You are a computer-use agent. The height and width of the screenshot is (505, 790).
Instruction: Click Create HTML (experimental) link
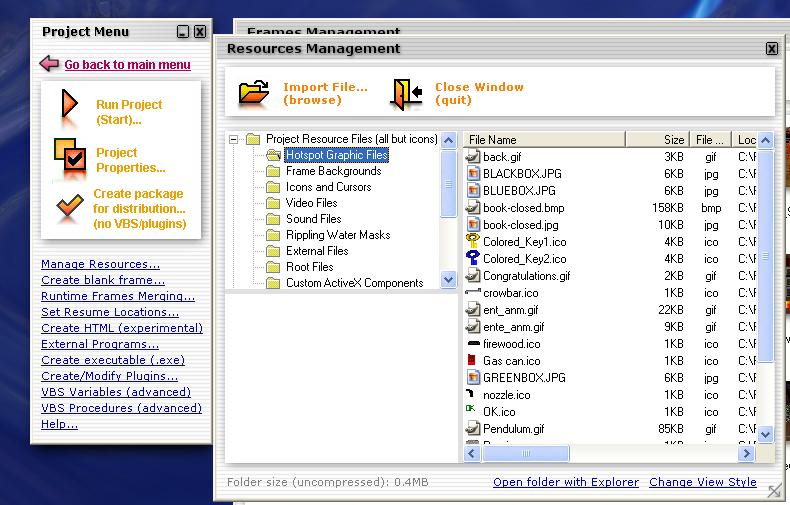pyautogui.click(x=122, y=328)
